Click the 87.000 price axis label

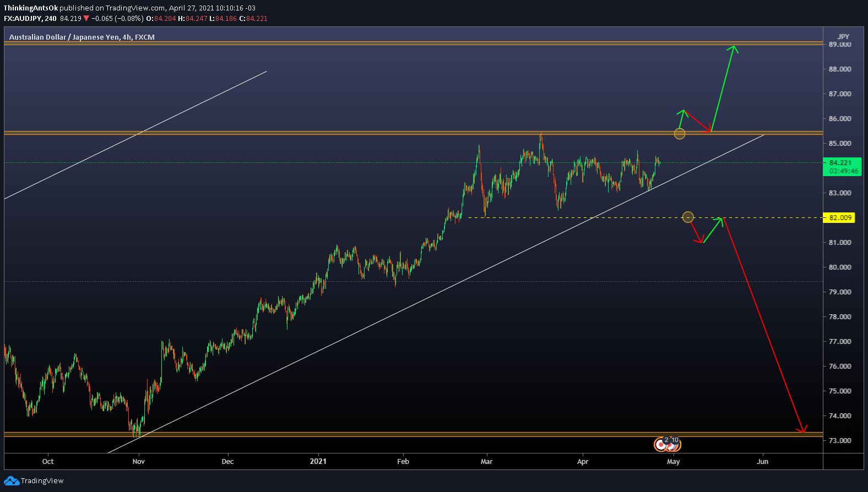coord(840,94)
